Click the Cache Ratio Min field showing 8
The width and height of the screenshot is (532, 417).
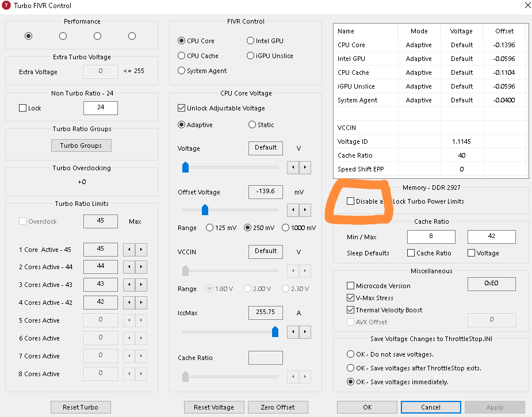pyautogui.click(x=431, y=237)
